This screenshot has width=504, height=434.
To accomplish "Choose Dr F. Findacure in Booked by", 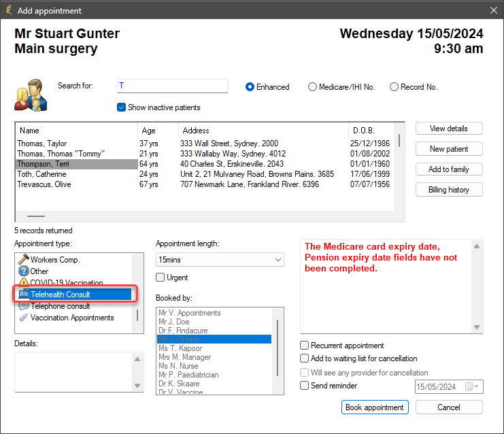I will (214, 331).
